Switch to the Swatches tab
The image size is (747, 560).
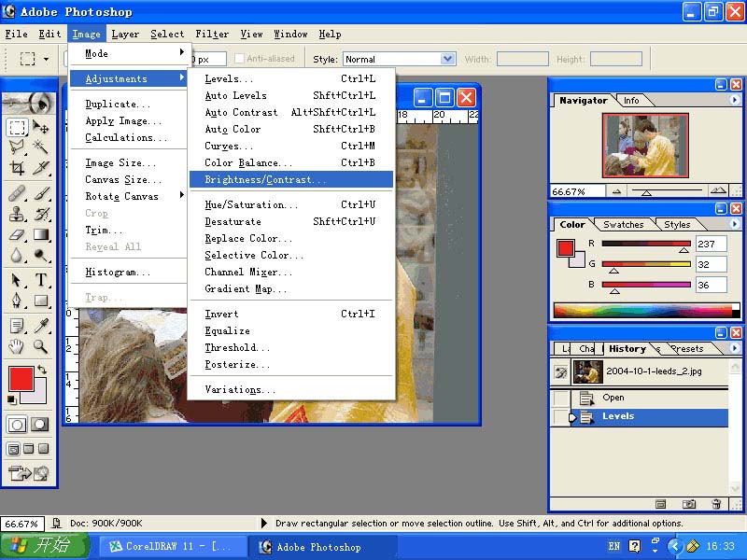[x=623, y=225]
